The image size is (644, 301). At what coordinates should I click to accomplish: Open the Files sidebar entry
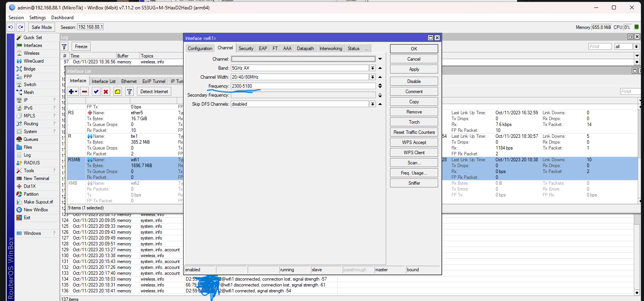pos(28,147)
